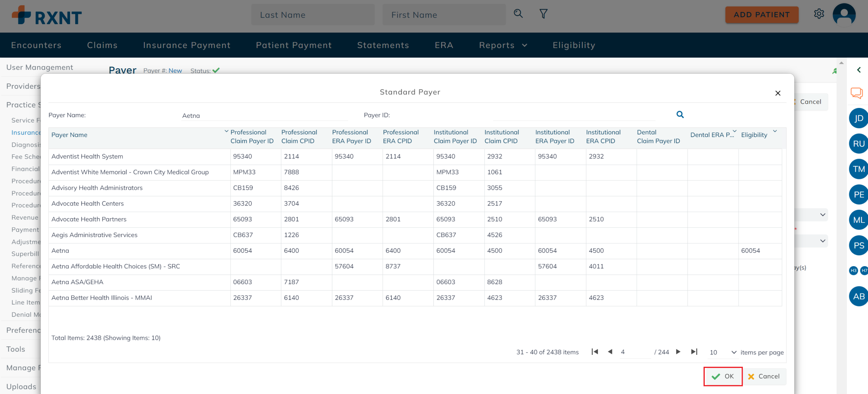Open the user profile avatar

[x=844, y=15]
